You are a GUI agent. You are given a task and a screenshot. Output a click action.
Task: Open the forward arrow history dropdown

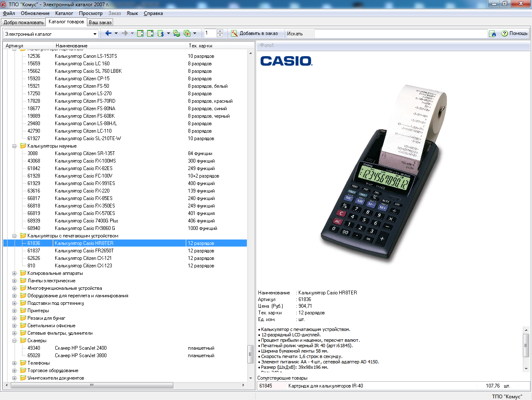click(x=133, y=33)
